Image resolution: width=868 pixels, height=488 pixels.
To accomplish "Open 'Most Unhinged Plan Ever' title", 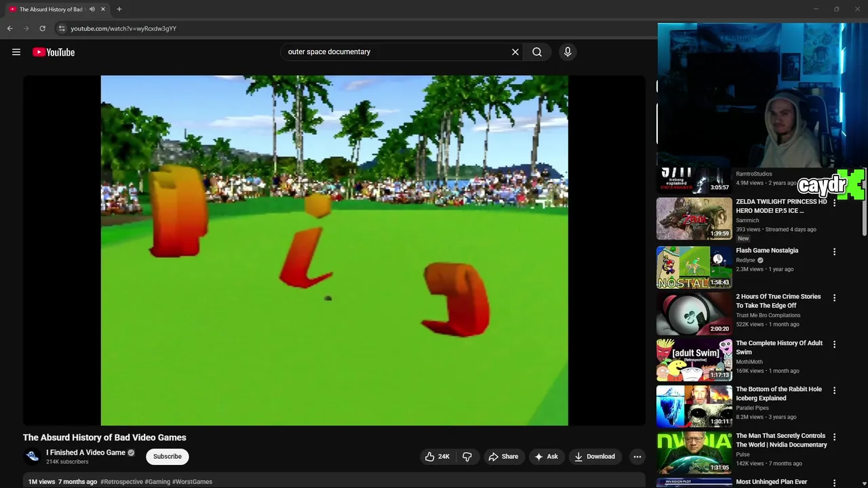I will point(772,482).
